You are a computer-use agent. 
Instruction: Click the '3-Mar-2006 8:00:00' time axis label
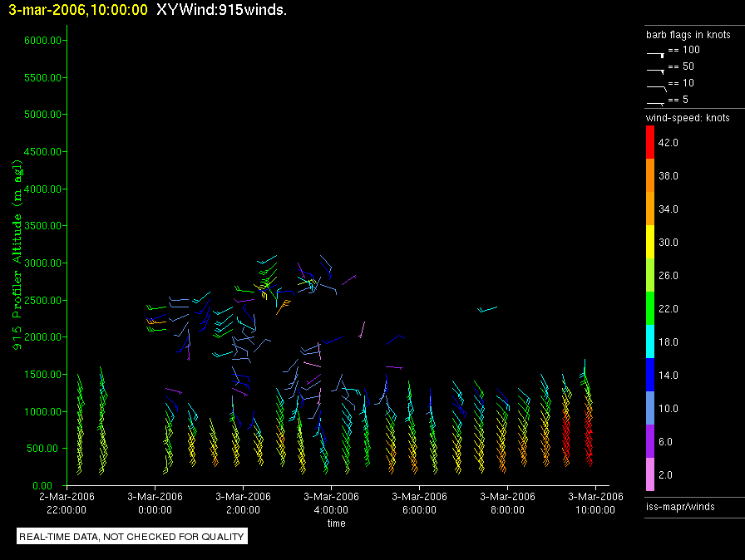(507, 503)
